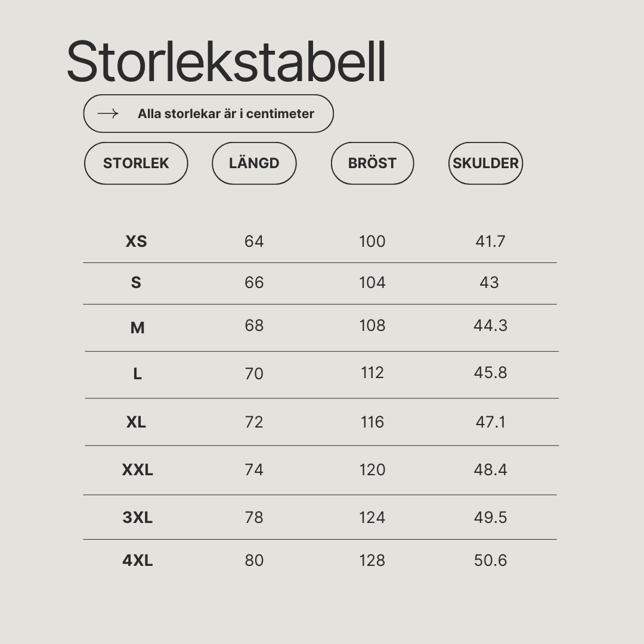Choose the XS size row label
Image resolution: width=644 pixels, height=644 pixels.
tap(137, 241)
